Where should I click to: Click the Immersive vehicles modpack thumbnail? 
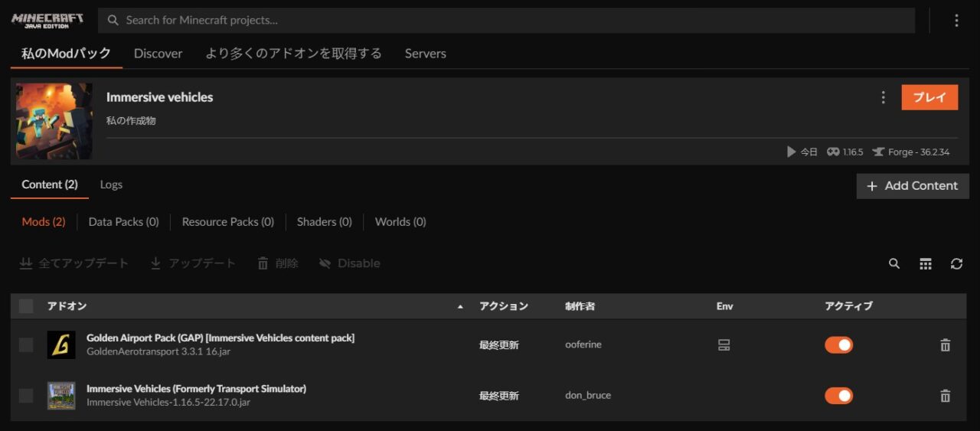coord(54,121)
